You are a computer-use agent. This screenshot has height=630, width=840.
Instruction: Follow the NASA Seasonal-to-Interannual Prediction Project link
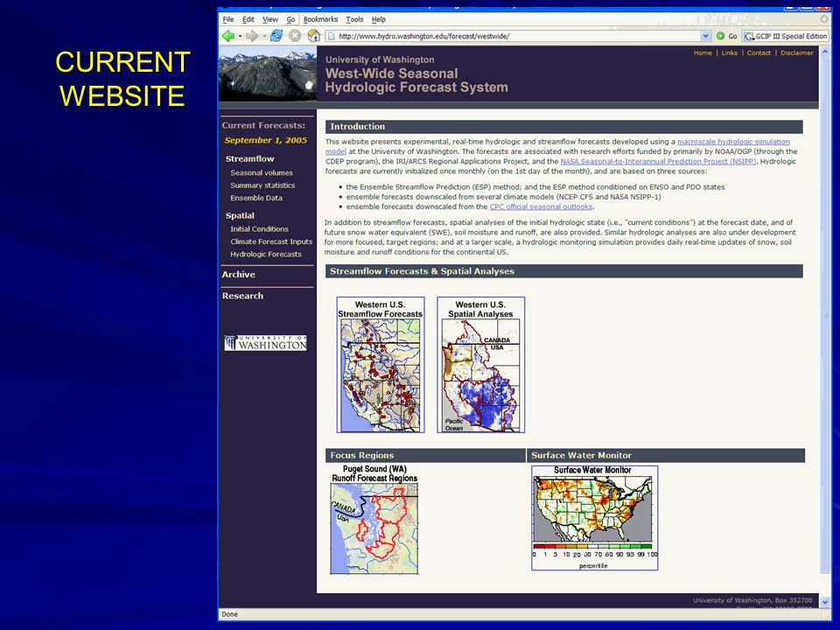click(658, 161)
